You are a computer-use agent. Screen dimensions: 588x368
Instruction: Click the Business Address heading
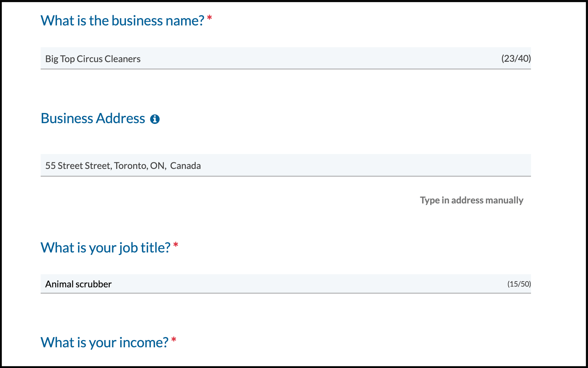(x=93, y=118)
